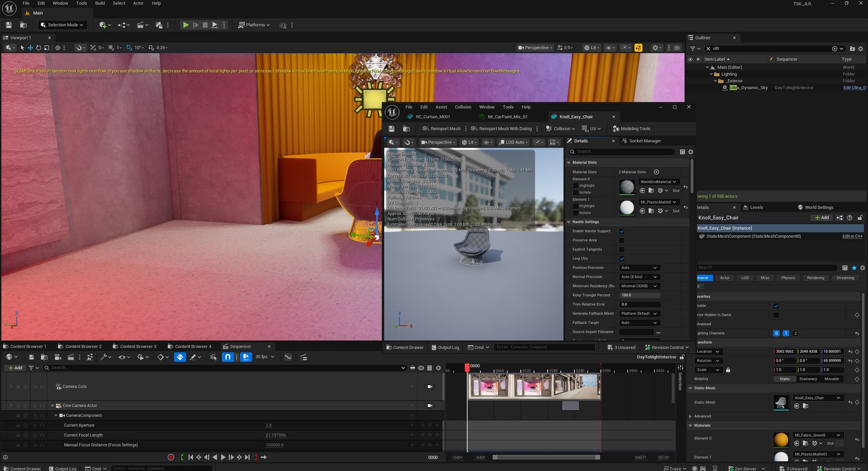Click the Edit in C++ link

coord(852,237)
